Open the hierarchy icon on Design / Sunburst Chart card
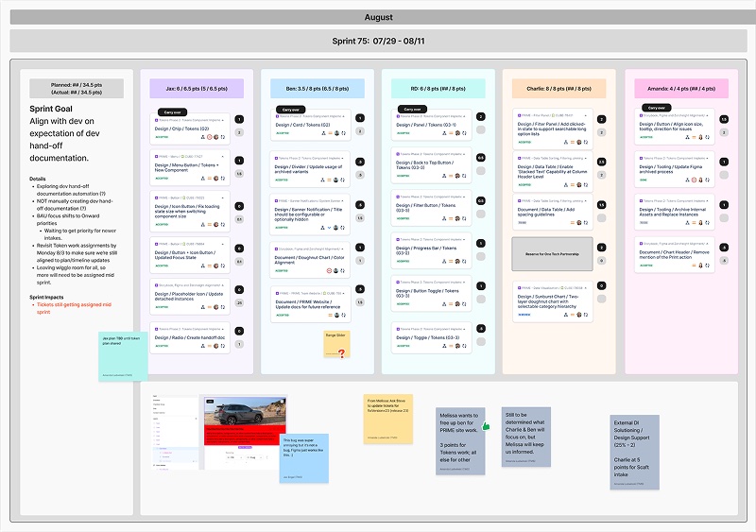The width and height of the screenshot is (756, 532). (566, 315)
